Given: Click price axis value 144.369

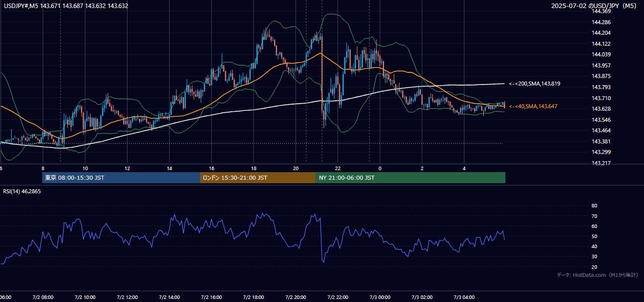Looking at the screenshot, I should tap(601, 11).
